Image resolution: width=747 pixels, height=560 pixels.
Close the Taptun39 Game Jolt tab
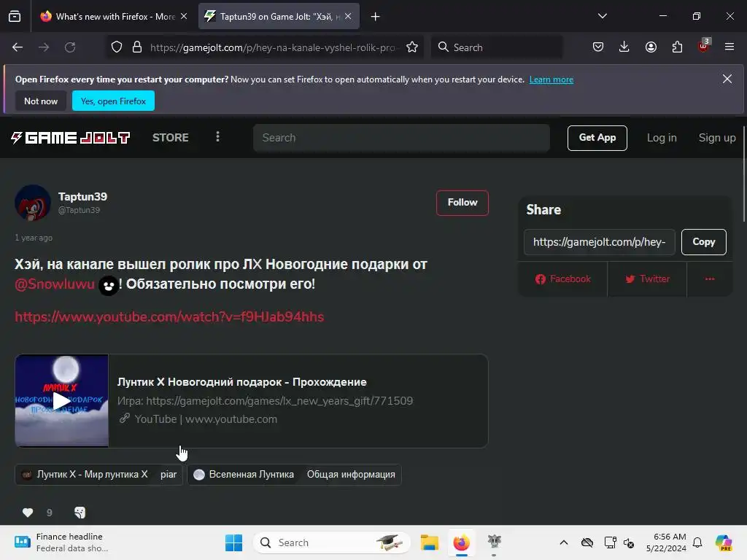[348, 16]
